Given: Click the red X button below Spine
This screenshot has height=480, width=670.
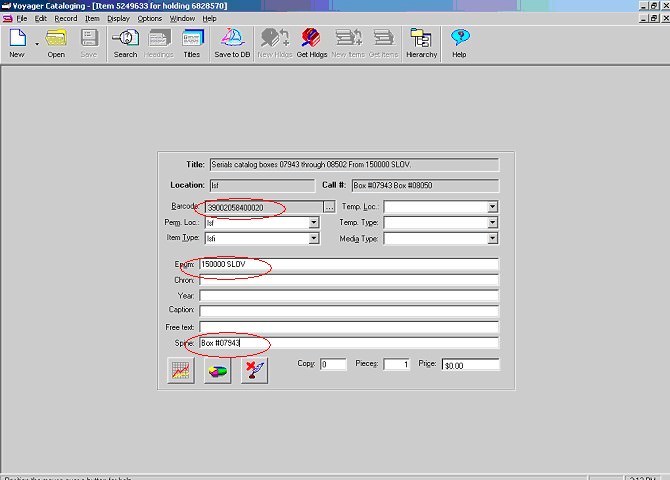Looking at the screenshot, I should pyautogui.click(x=254, y=370).
